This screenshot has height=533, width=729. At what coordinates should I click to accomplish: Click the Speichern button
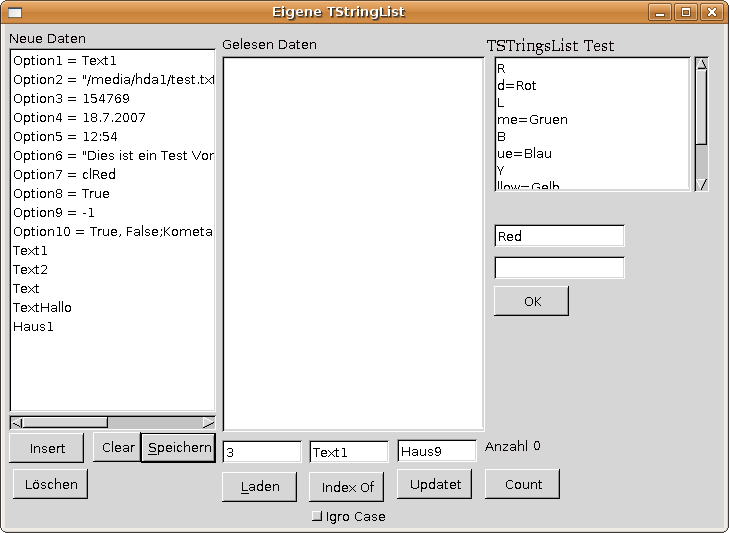179,447
